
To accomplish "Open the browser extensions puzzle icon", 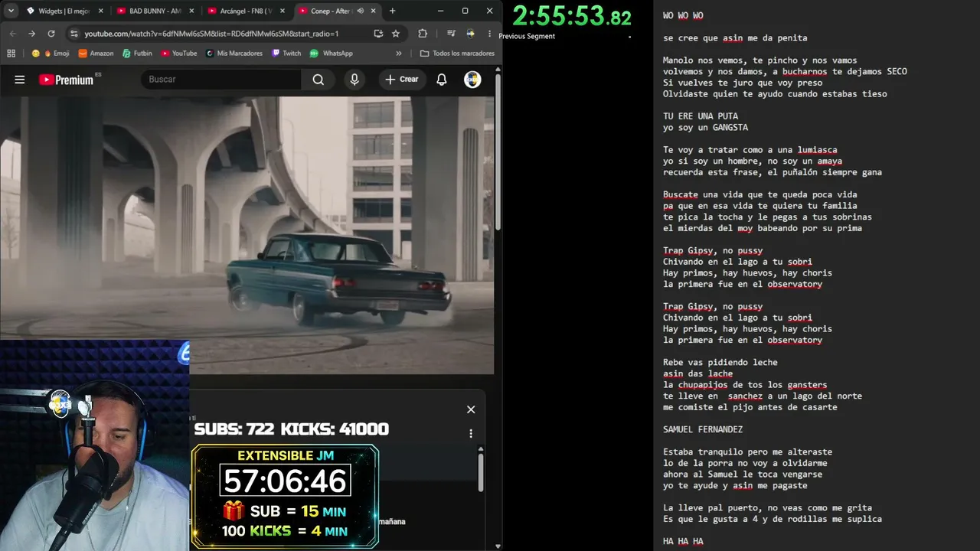I will 423,34.
